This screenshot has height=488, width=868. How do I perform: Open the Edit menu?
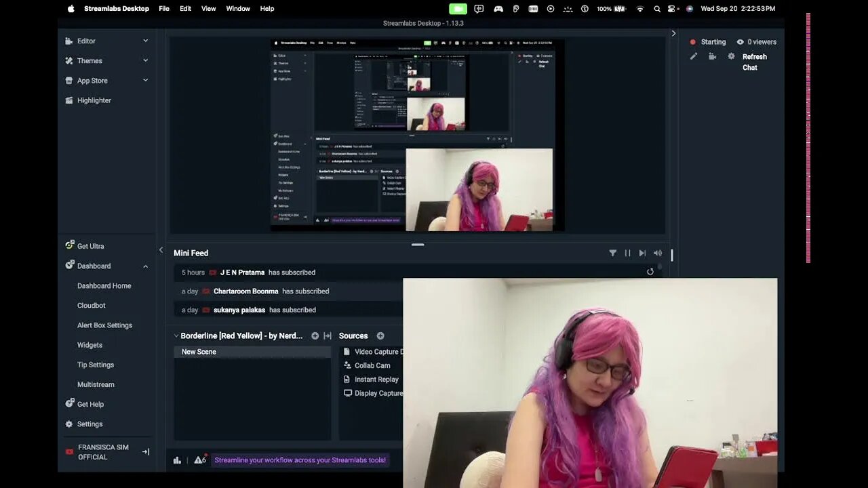pyautogui.click(x=185, y=9)
